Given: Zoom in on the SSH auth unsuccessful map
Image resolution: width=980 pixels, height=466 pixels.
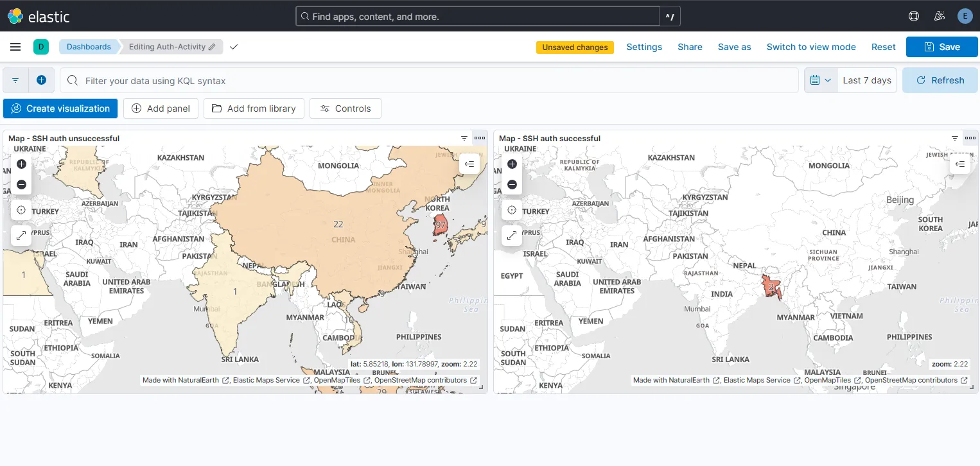Looking at the screenshot, I should tap(21, 164).
